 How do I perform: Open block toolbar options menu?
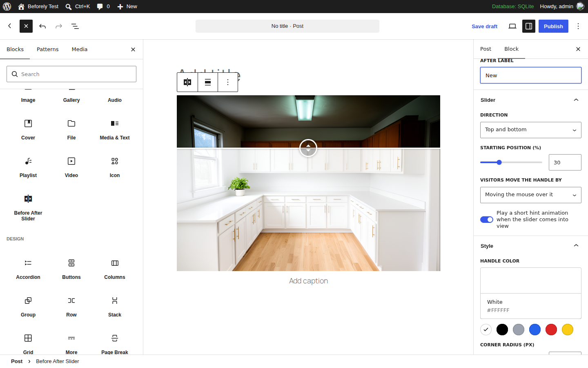(x=228, y=82)
